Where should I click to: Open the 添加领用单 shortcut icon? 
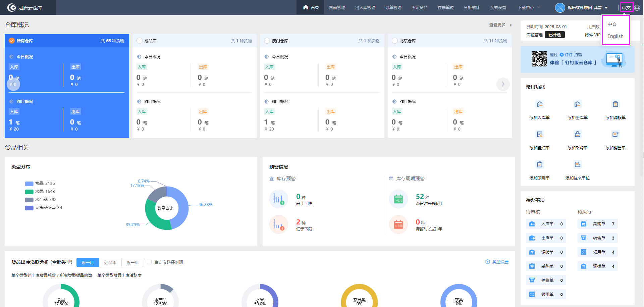tap(539, 165)
